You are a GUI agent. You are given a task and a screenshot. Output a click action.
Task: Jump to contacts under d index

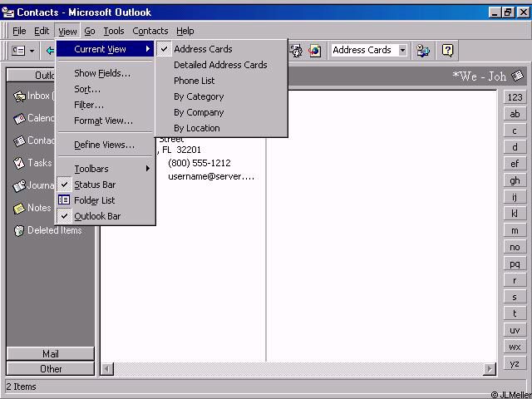515,147
